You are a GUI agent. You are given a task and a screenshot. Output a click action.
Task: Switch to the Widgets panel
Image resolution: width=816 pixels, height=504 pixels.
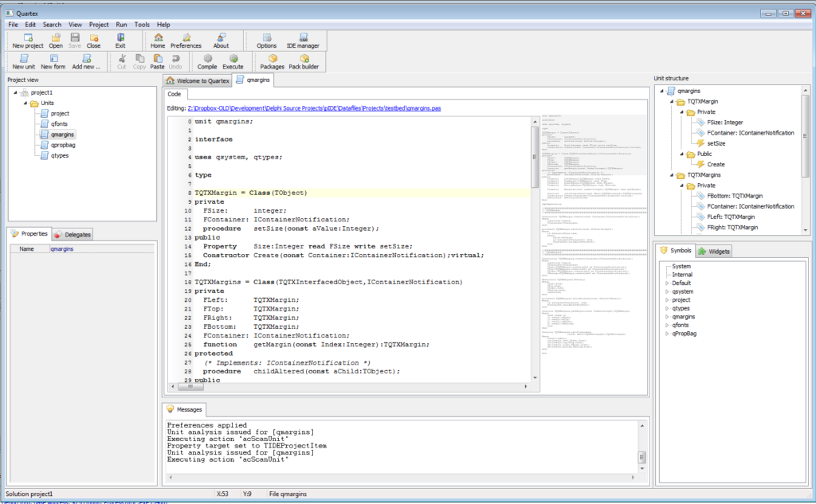tap(716, 250)
